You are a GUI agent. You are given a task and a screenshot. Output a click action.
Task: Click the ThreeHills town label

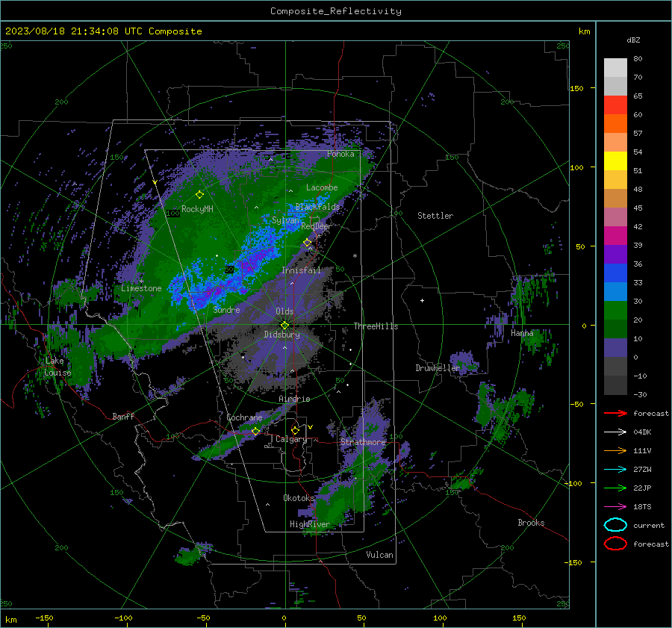376,326
